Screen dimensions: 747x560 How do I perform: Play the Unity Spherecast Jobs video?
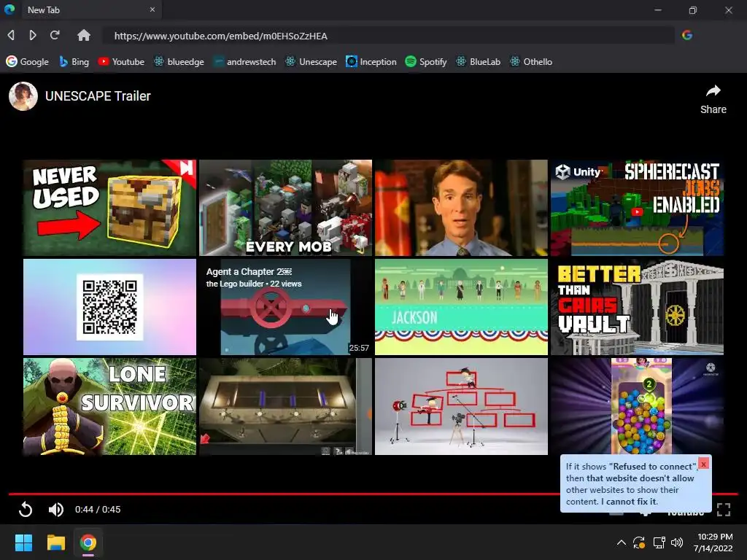point(637,208)
